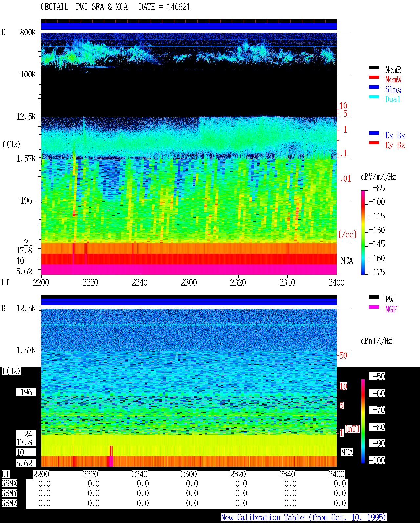Click the dBnT magnetic field color scale bar
Viewport: 420px width, 523px height.
(363, 421)
